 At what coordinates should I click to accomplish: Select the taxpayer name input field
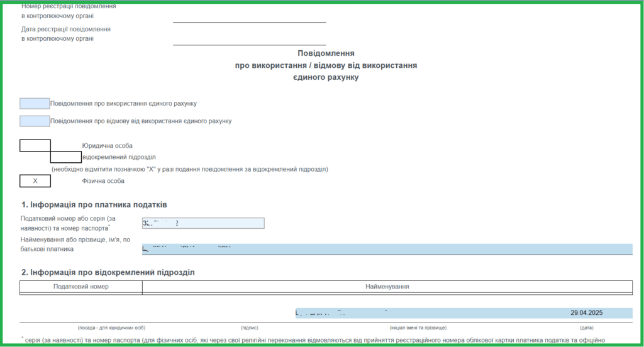pyautogui.click(x=387, y=250)
